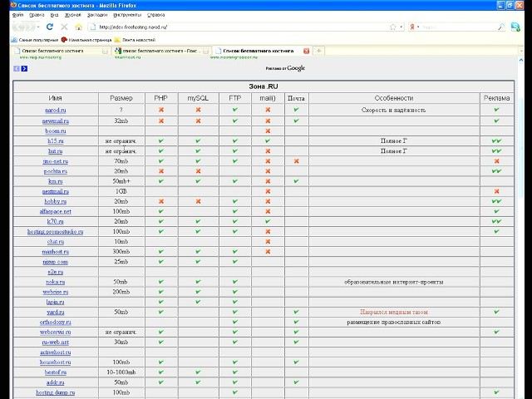Open the yard.ru link
Image resolution: width=532 pixels, height=399 pixels.
pyautogui.click(x=56, y=313)
